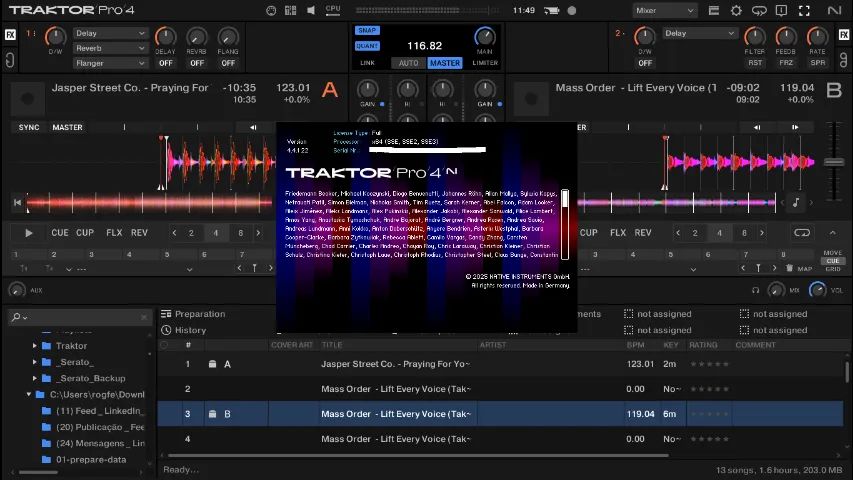Activate FLX flux mode on Deck A
The width and height of the screenshot is (853, 480).
[x=114, y=233]
